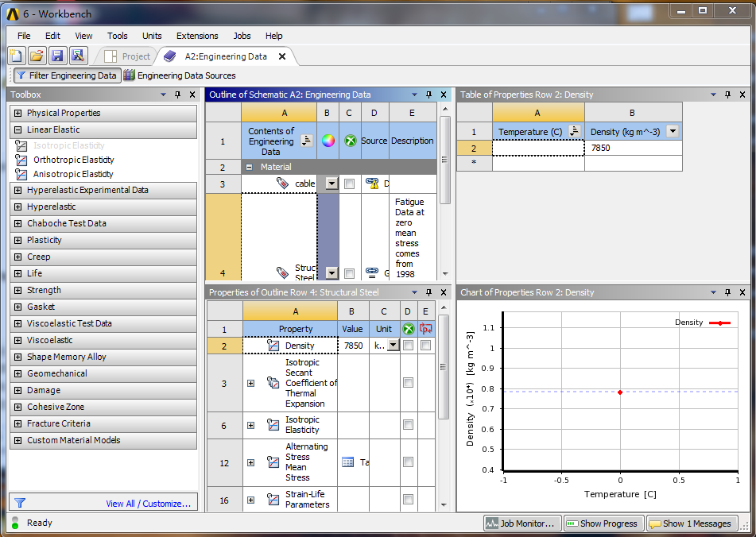The image size is (756, 537).
Task: Click the filter funnel icon in Toolbox footer
Action: click(x=20, y=503)
